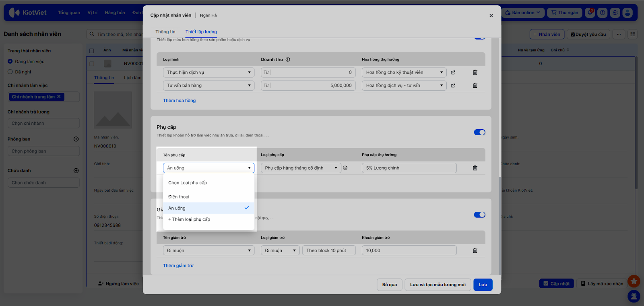
Task: Expand the Đi muộn deduction name dropdown
Action: [208, 250]
